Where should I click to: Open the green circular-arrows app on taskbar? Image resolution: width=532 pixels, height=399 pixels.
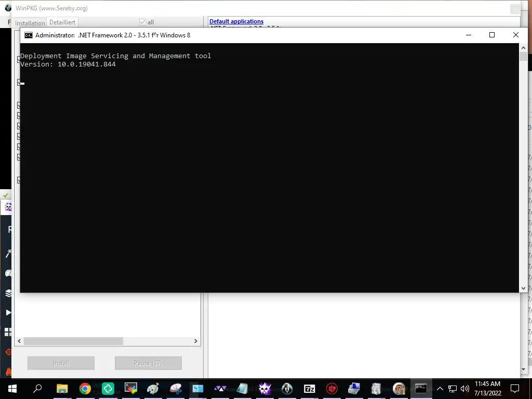tap(108, 389)
